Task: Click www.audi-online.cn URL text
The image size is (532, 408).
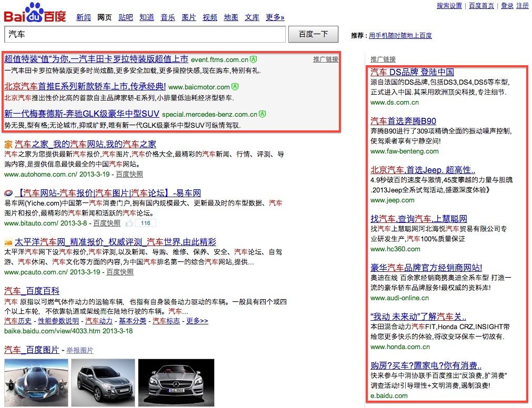Action: pyautogui.click(x=400, y=298)
